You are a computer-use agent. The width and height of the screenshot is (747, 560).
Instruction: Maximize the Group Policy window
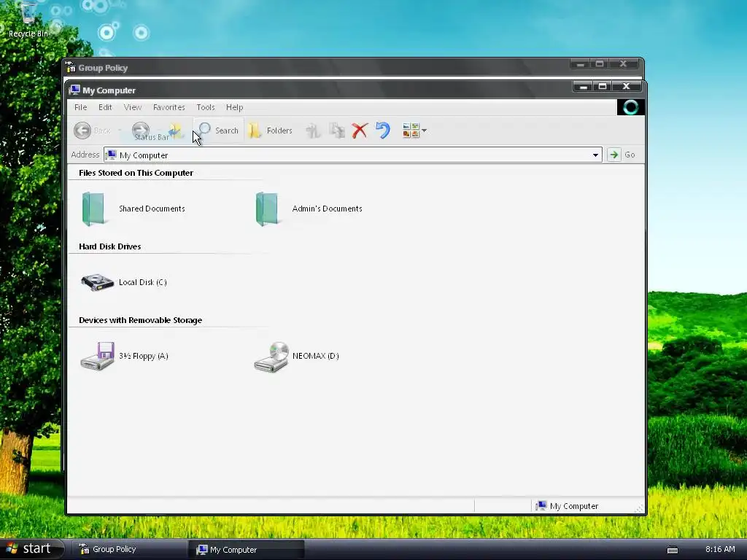pos(600,64)
